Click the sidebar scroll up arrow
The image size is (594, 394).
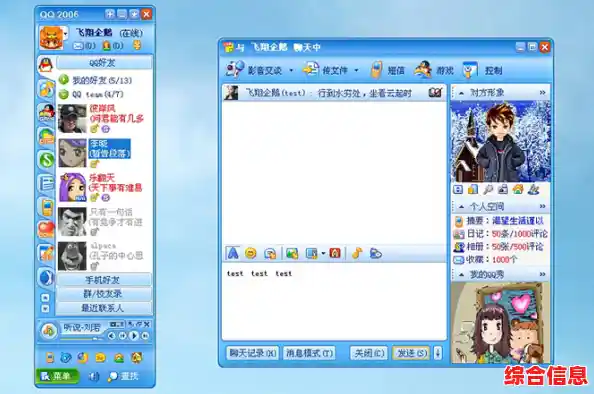point(45,297)
